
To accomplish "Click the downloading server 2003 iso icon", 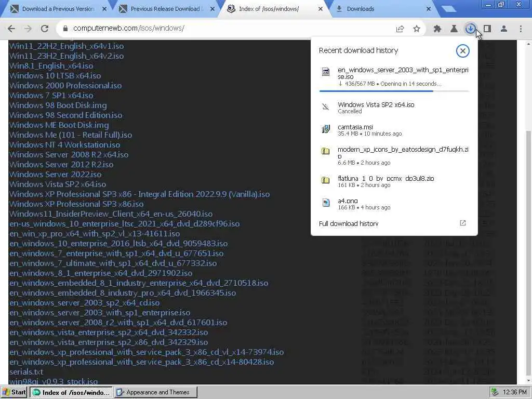I will tap(325, 72).
